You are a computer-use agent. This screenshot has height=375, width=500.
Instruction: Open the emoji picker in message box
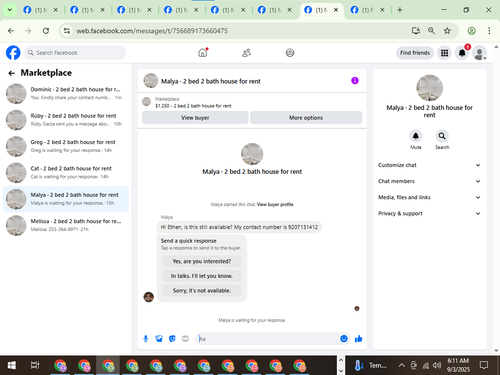(344, 339)
